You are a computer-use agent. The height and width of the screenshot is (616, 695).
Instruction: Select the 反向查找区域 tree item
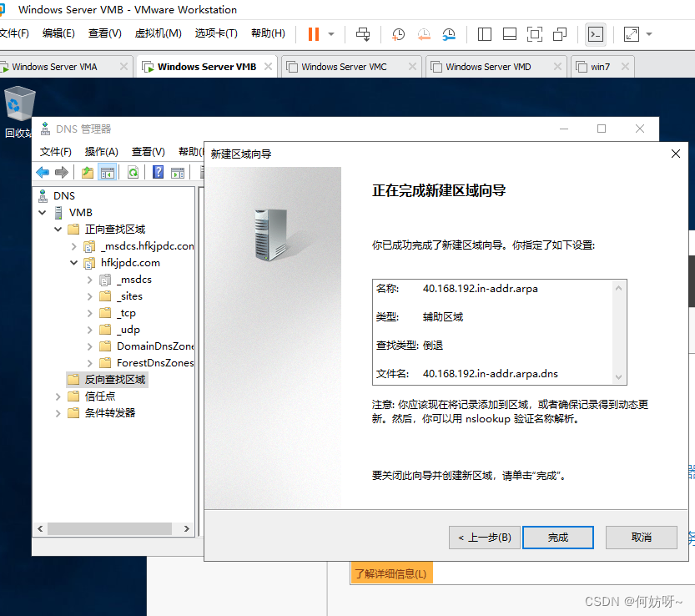114,380
